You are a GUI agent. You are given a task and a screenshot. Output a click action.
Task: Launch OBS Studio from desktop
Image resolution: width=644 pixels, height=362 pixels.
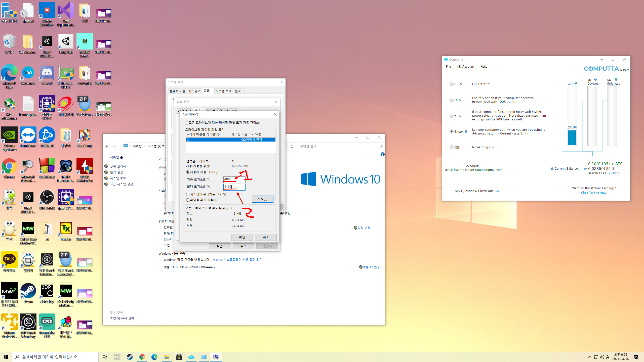coord(47,200)
